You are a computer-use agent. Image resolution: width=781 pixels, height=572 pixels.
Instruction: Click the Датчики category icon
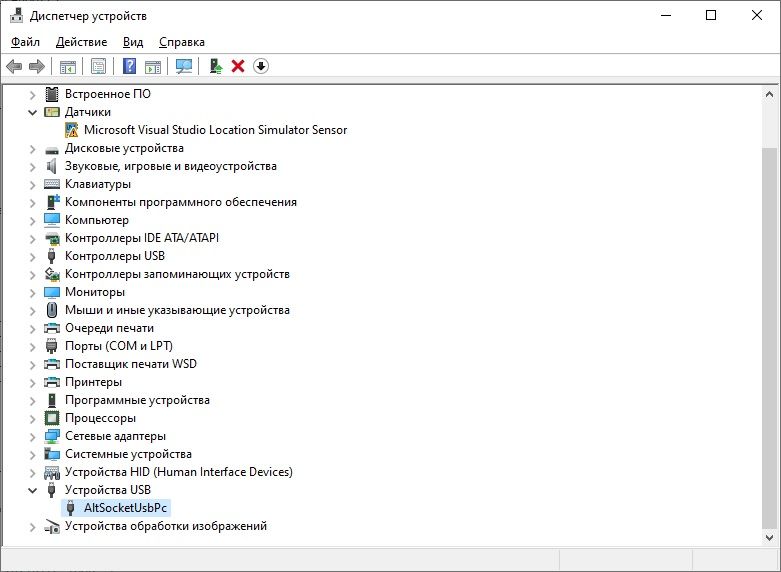click(52, 112)
